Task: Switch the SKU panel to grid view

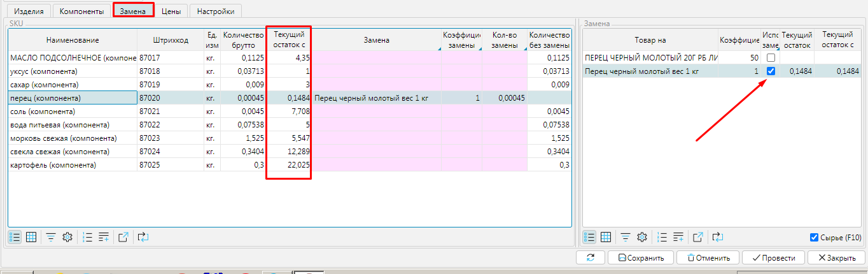Action: pyautogui.click(x=31, y=237)
